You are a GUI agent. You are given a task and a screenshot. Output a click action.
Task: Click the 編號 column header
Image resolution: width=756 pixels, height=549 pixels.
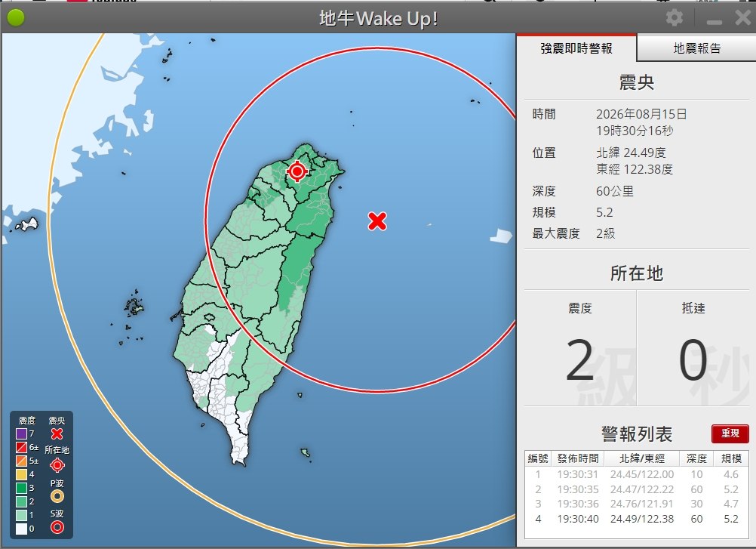tap(538, 458)
